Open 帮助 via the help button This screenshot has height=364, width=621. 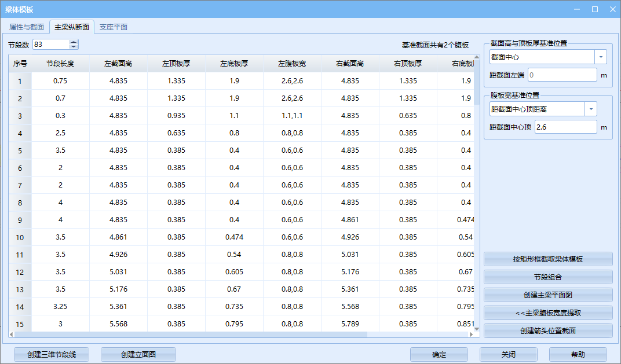pos(578,355)
